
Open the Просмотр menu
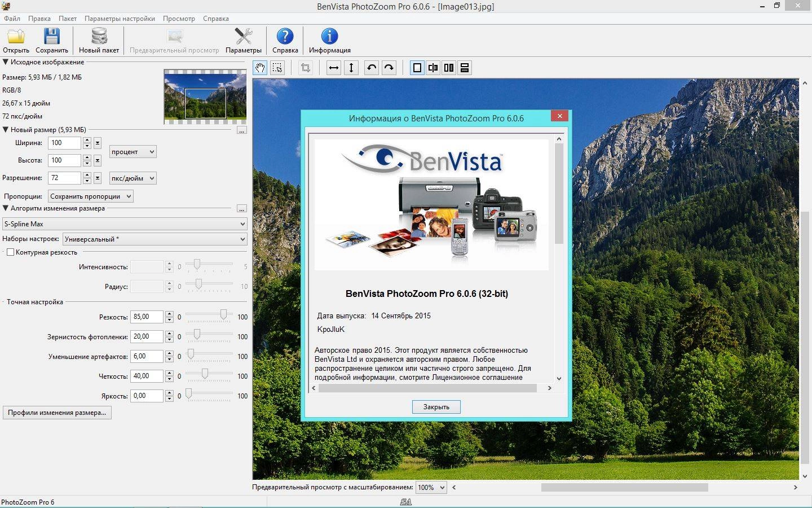pos(179,19)
